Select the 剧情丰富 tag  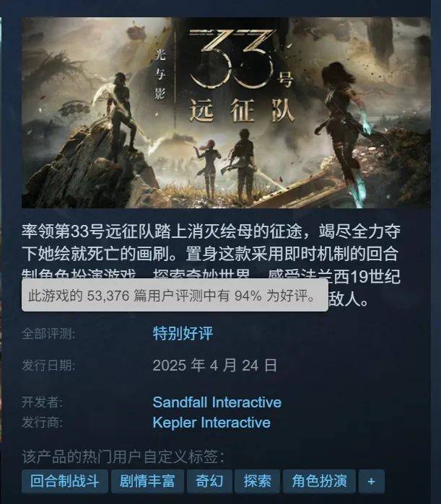click(x=147, y=481)
